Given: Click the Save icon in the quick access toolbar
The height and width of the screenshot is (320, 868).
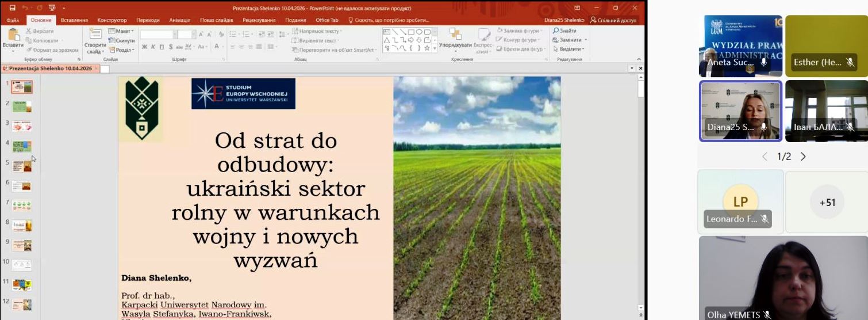Looking at the screenshot, I should pos(13,8).
